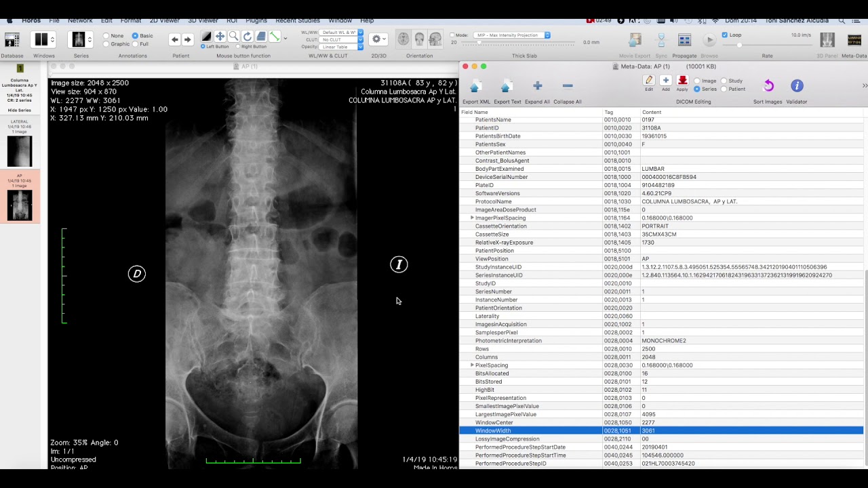868x488 pixels.
Task: Click the Movie Export icon
Action: [x=635, y=40]
